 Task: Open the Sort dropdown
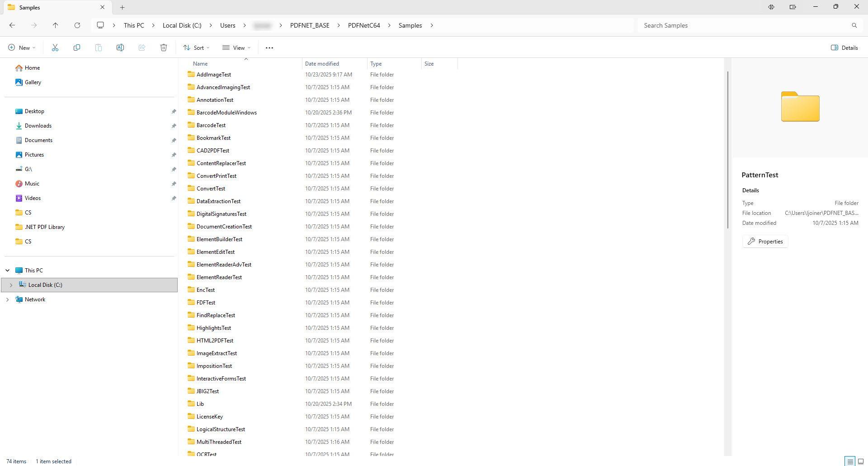tap(196, 48)
